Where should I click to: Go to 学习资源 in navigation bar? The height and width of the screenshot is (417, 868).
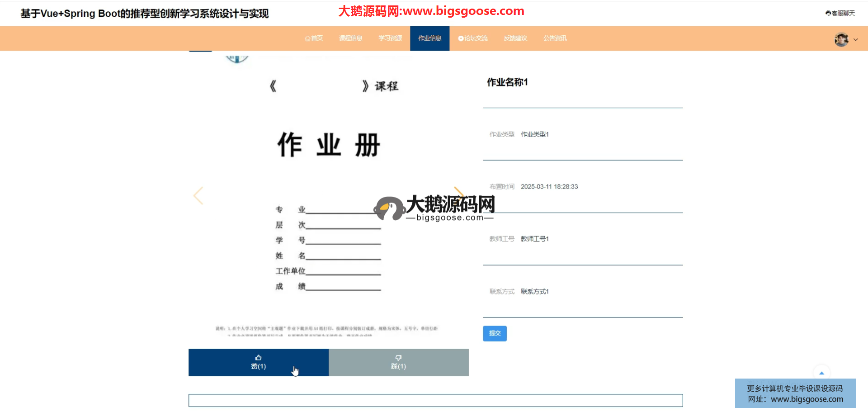point(390,38)
